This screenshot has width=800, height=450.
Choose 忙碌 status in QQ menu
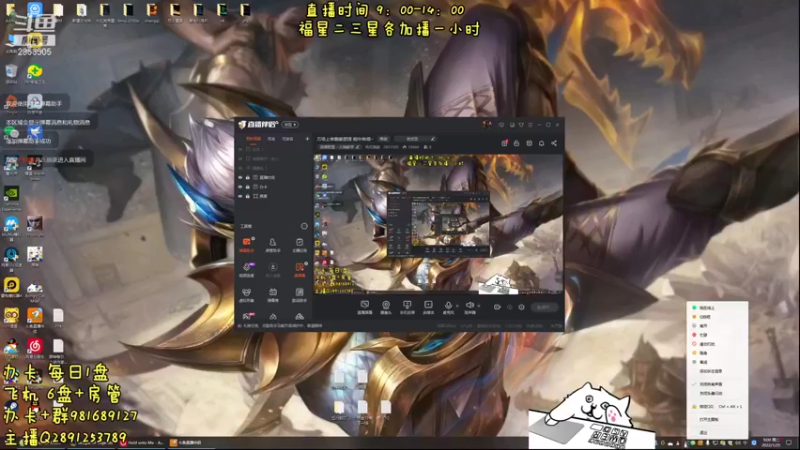704,335
